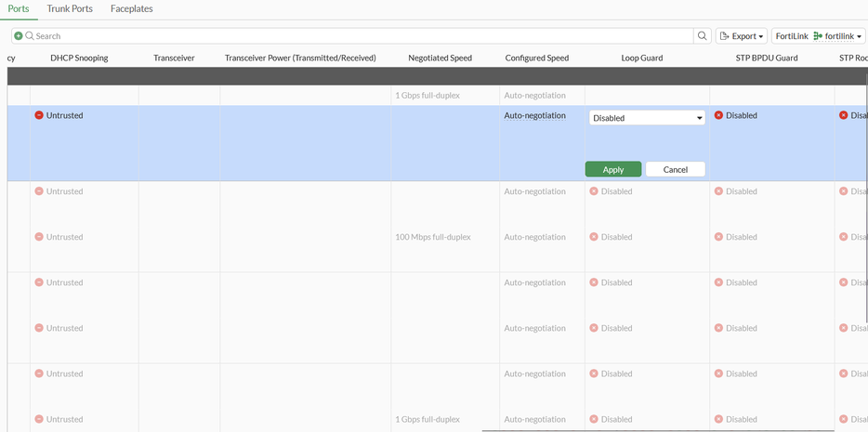
Task: Click the Configured Speed column header
Action: 537,59
